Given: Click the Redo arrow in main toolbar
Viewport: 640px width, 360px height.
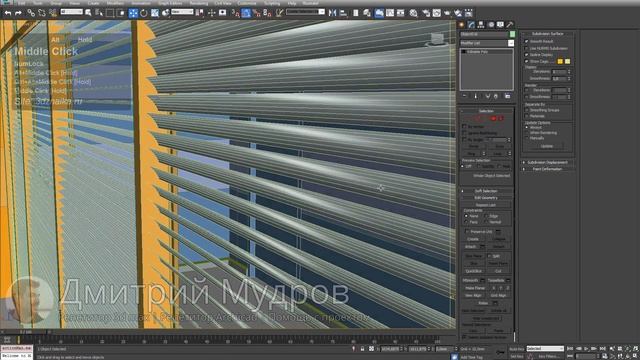Looking at the screenshot, I should 18,13.
